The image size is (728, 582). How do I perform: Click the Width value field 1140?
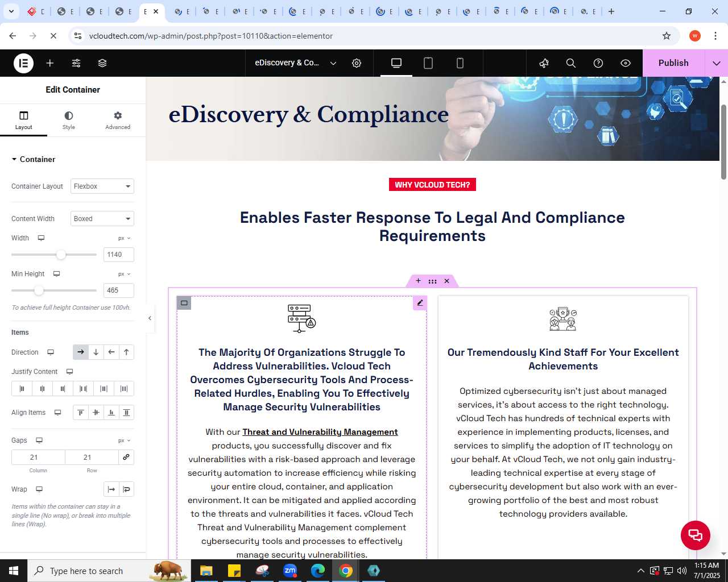(119, 255)
